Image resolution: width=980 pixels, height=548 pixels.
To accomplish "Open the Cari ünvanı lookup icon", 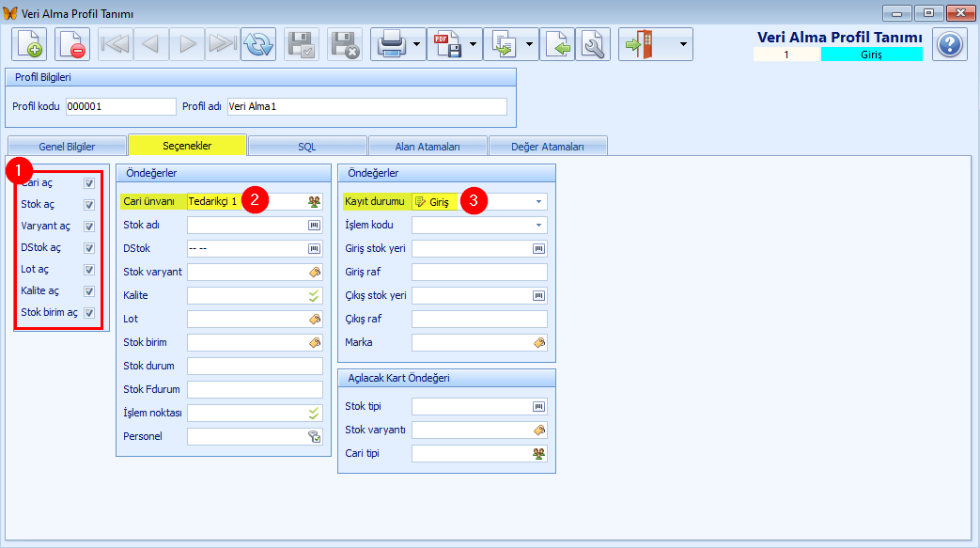I will point(315,201).
